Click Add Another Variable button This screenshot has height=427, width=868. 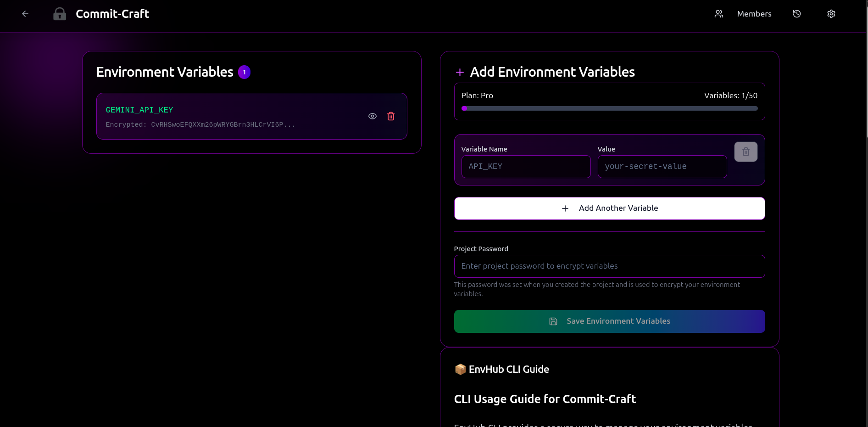(x=609, y=208)
